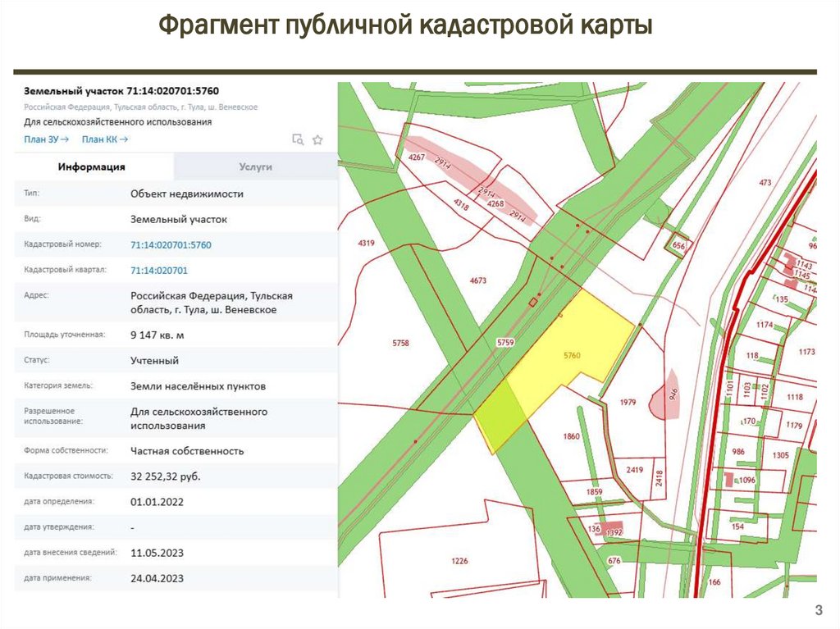Open cadastral number link 71:14:020701:5760
840x629 pixels.
171,245
